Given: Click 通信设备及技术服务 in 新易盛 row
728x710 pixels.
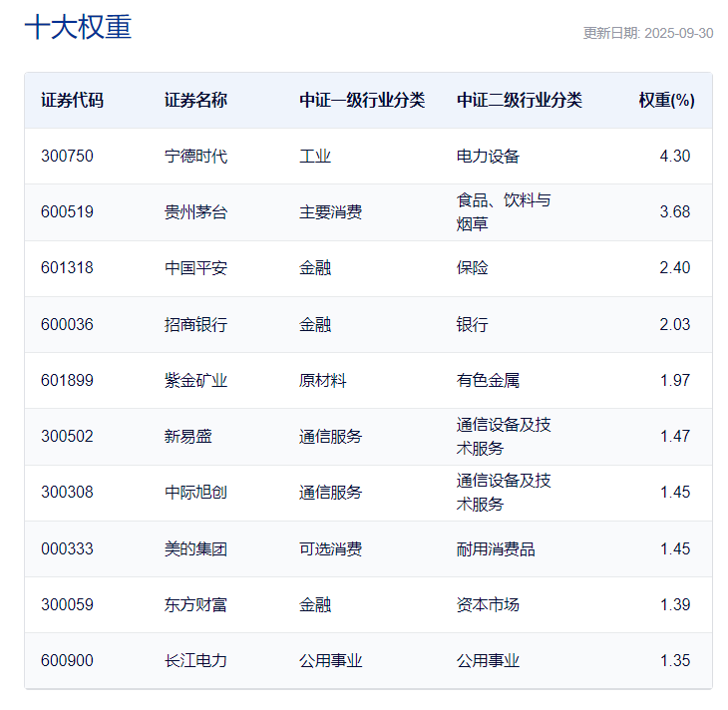Looking at the screenshot, I should [504, 437].
